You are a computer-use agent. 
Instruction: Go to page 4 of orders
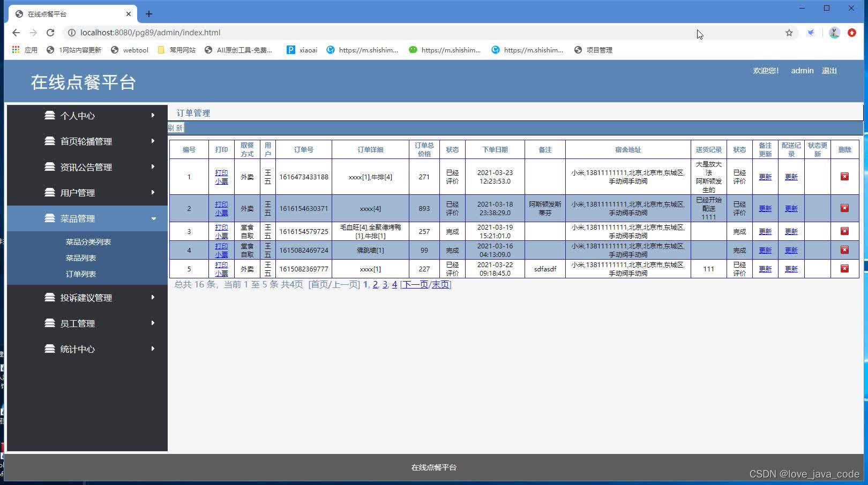coord(394,284)
